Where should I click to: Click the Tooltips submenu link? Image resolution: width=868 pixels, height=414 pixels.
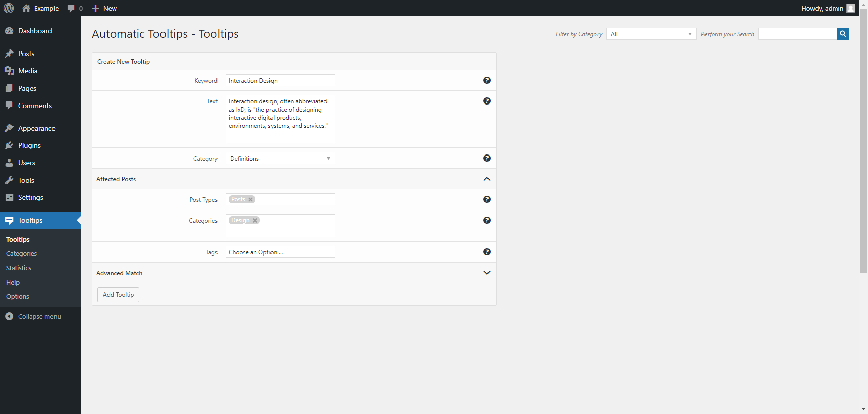[18, 239]
